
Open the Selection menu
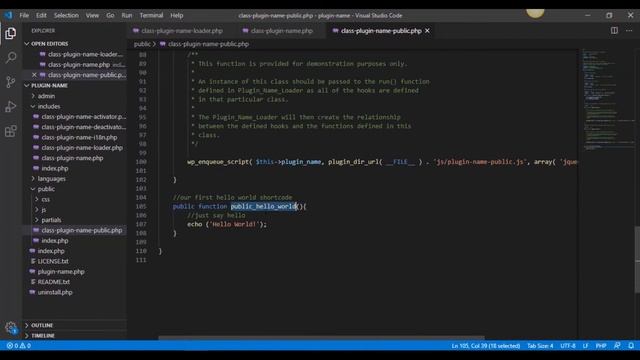click(66, 16)
